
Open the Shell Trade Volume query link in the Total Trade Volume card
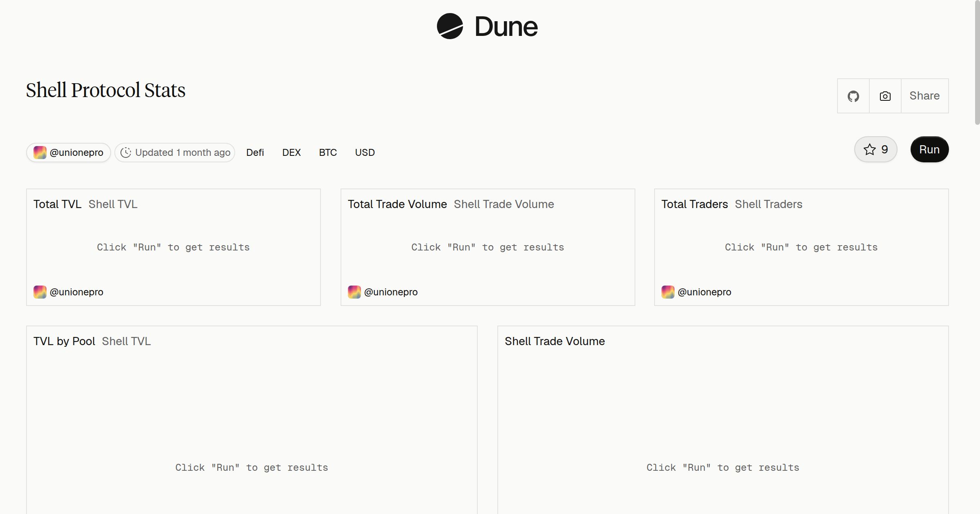[x=504, y=204]
